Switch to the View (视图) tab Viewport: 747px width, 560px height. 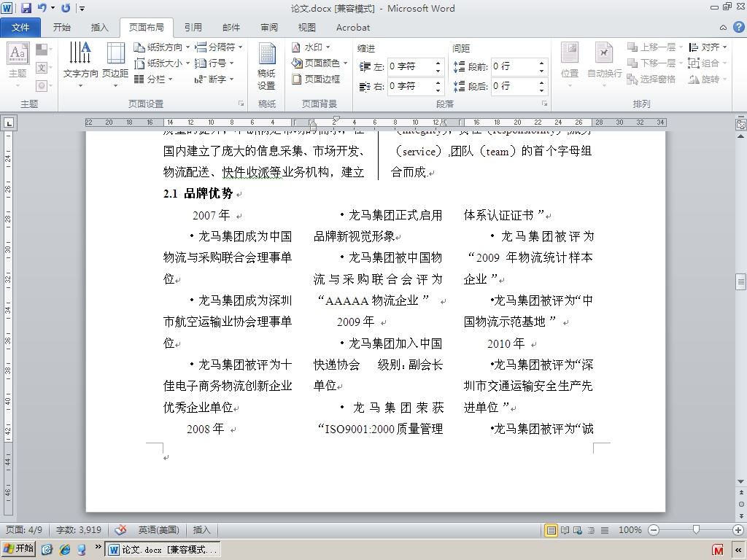pyautogui.click(x=307, y=28)
